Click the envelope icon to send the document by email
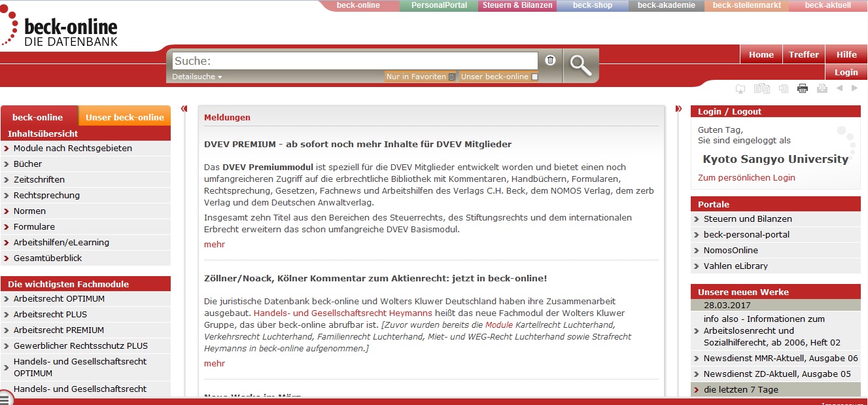This screenshot has width=868, height=405. pos(822,88)
